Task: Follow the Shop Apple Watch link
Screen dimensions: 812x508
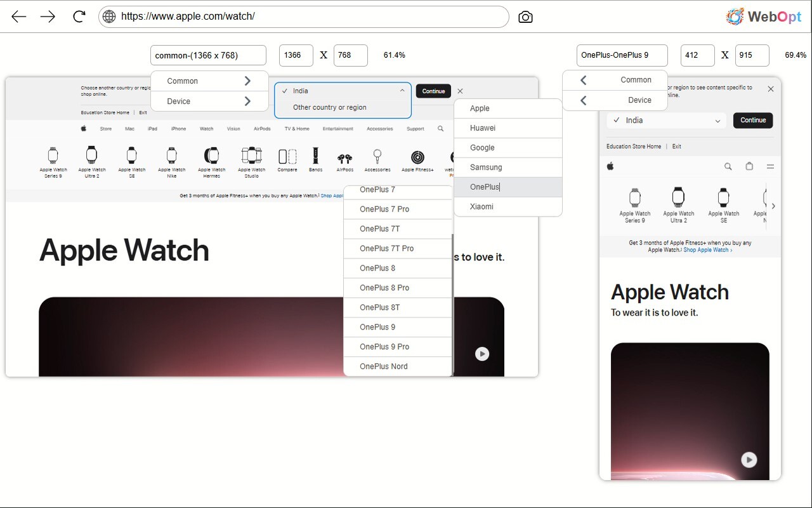Action: [x=707, y=250]
